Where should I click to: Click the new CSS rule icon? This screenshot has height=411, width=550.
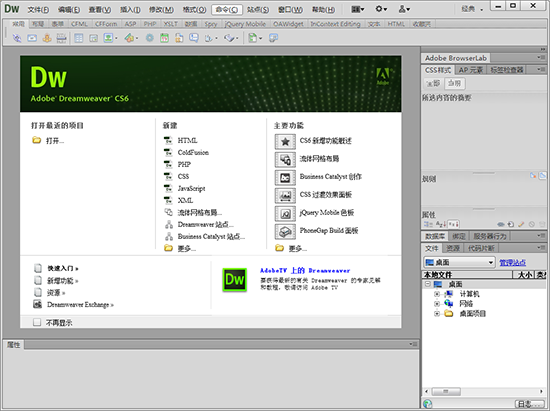[511, 224]
